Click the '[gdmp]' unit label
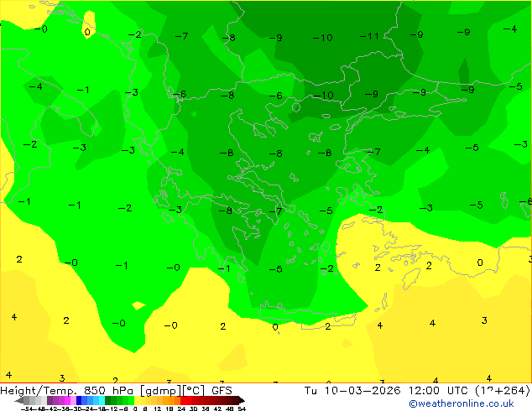532x411 pixels. 161,391
